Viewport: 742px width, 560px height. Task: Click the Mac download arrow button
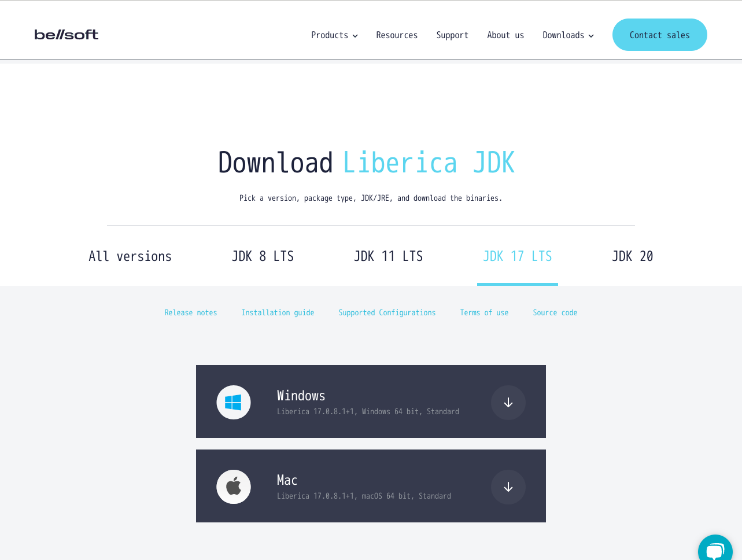(x=508, y=487)
